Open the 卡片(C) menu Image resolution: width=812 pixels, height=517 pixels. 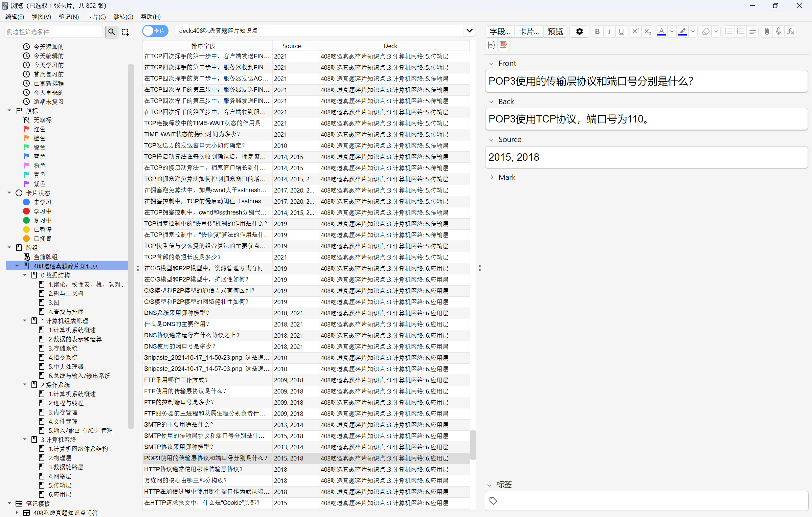click(96, 17)
